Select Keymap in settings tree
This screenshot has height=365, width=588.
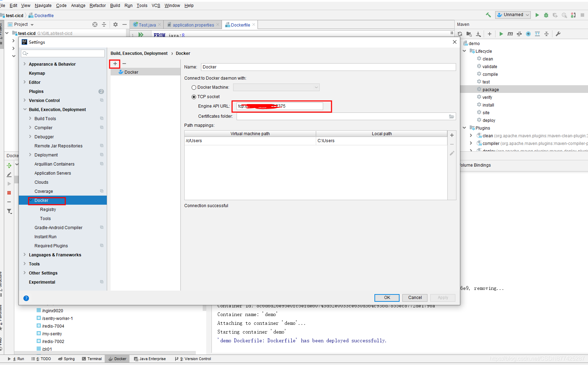37,73
